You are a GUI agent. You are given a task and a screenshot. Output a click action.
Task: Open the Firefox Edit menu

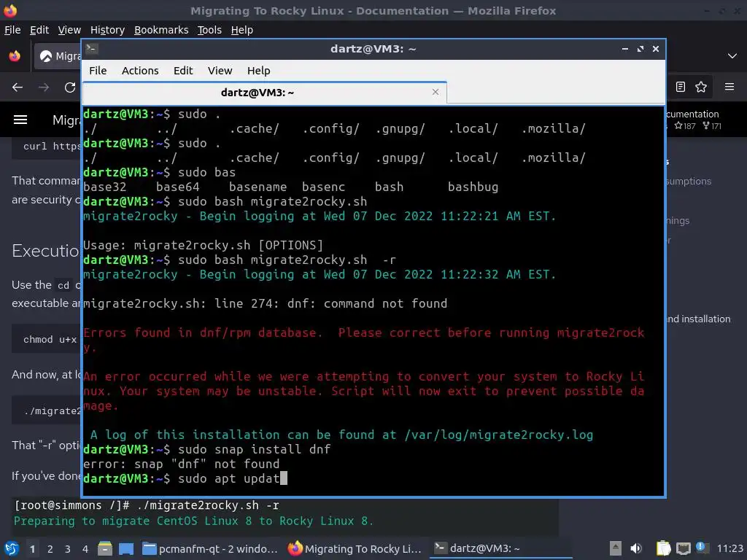39,30
